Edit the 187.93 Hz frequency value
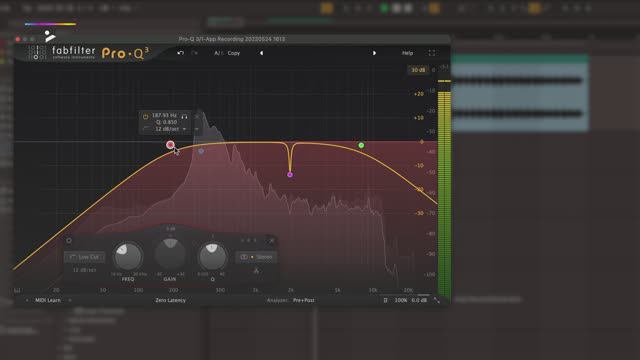The width and height of the screenshot is (640, 360). (164, 116)
